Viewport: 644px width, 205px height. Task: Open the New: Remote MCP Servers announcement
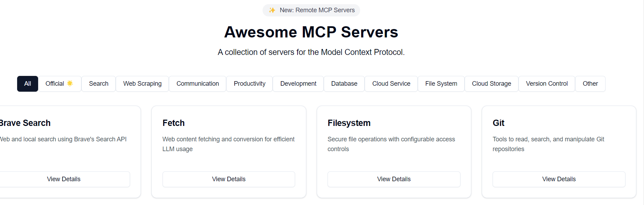click(311, 10)
